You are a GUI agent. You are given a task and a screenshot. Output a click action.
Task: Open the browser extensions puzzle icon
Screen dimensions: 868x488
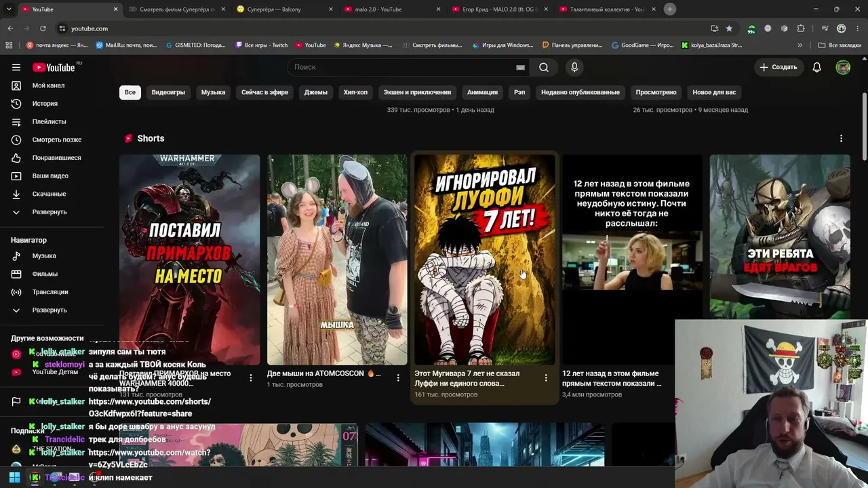pos(801,28)
